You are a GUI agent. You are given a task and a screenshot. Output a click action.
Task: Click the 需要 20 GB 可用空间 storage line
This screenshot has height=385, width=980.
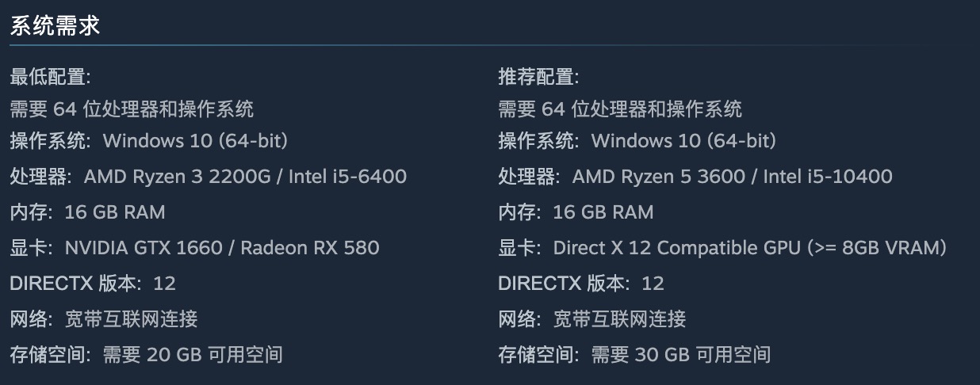coord(146,354)
